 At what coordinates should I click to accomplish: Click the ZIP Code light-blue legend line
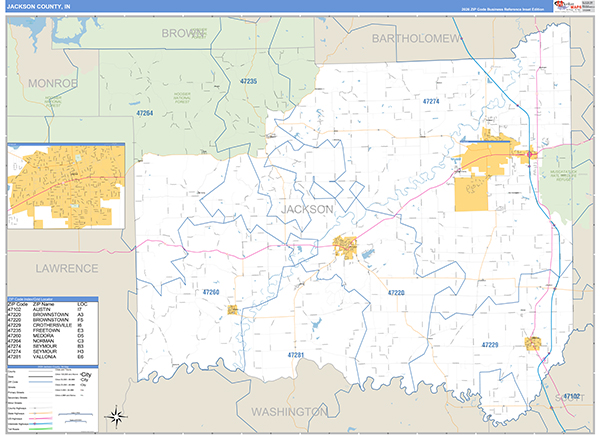(41, 382)
